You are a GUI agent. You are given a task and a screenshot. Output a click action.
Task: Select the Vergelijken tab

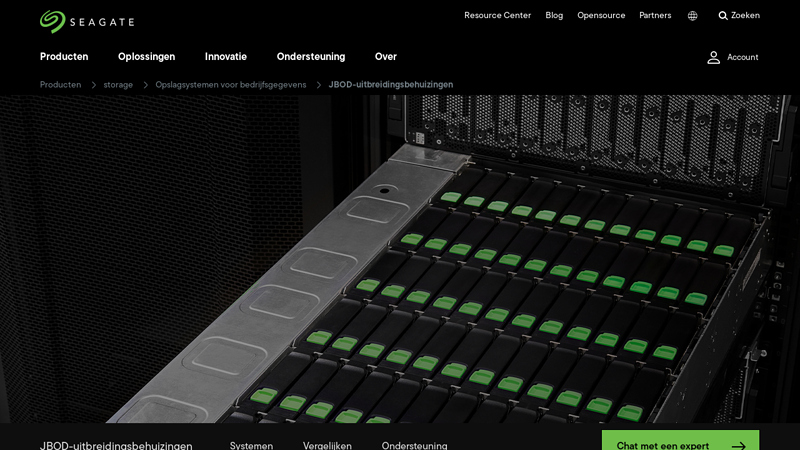(327, 445)
